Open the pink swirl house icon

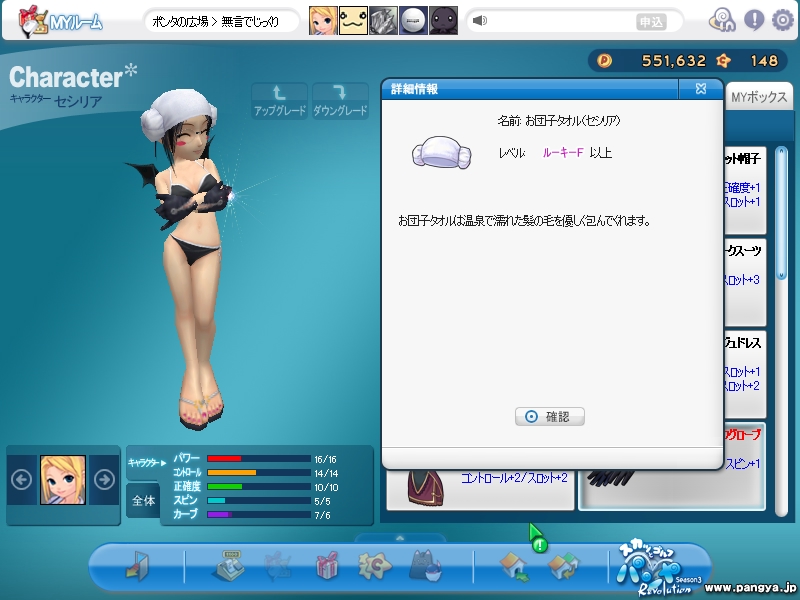[x=722, y=20]
